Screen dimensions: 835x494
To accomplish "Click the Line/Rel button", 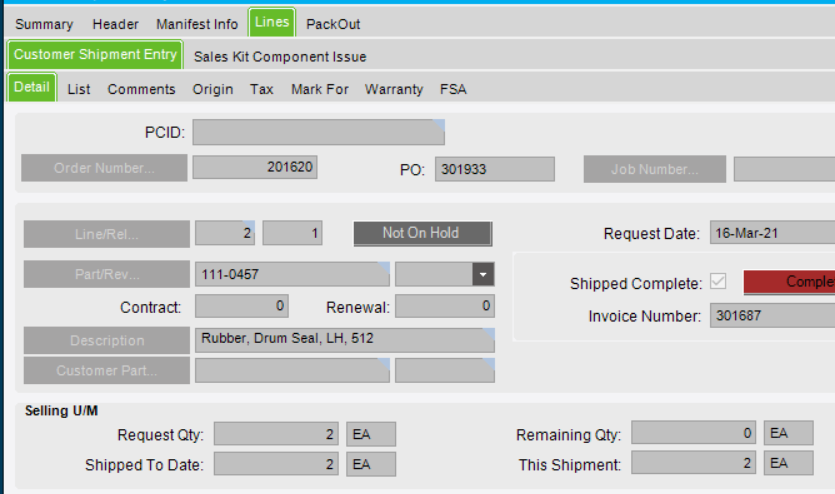I will [107, 234].
